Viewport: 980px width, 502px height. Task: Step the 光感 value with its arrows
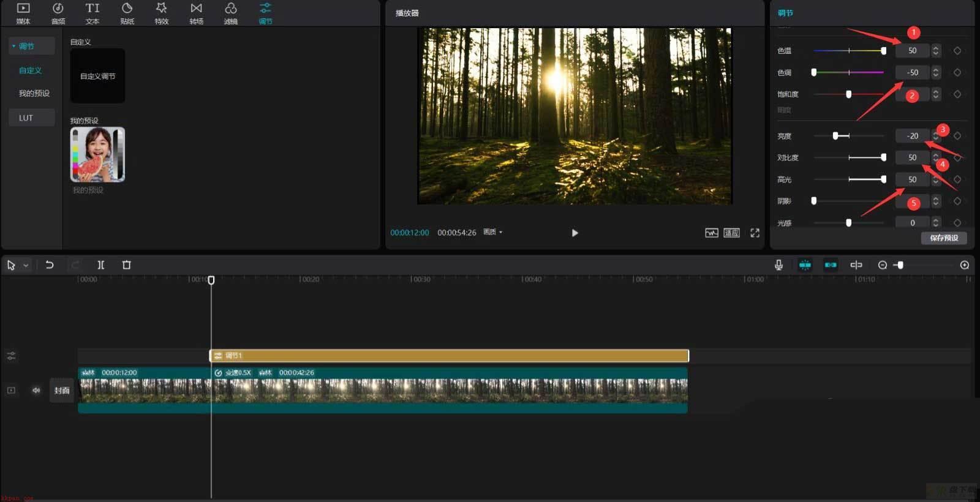936,223
